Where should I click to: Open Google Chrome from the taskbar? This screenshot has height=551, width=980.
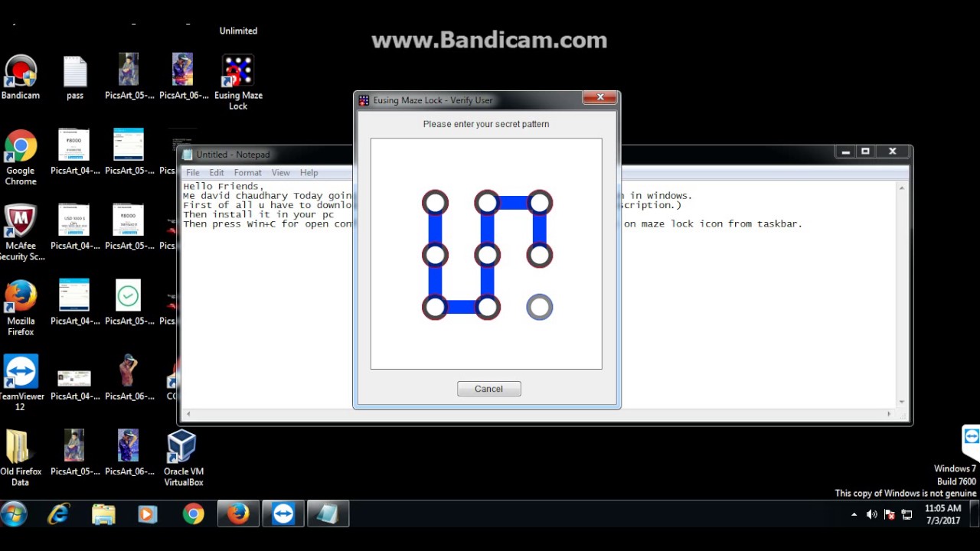193,514
